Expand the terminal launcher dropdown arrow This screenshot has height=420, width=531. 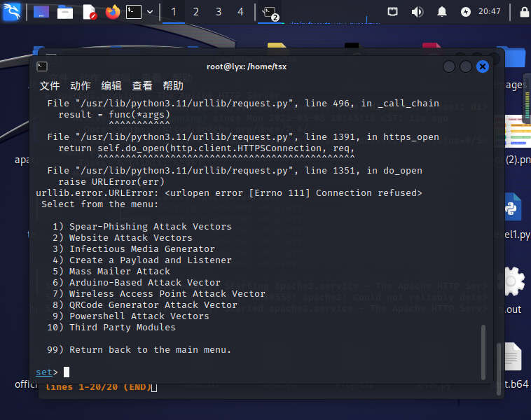point(150,12)
